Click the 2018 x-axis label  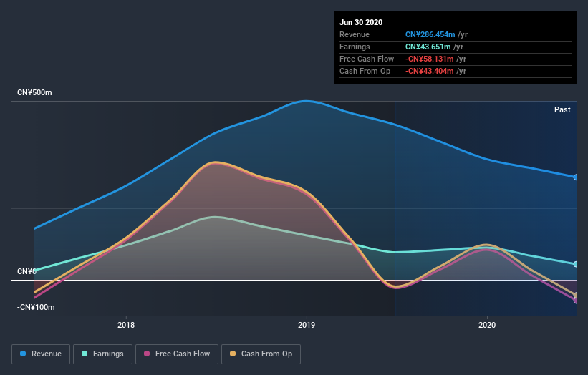pos(126,325)
